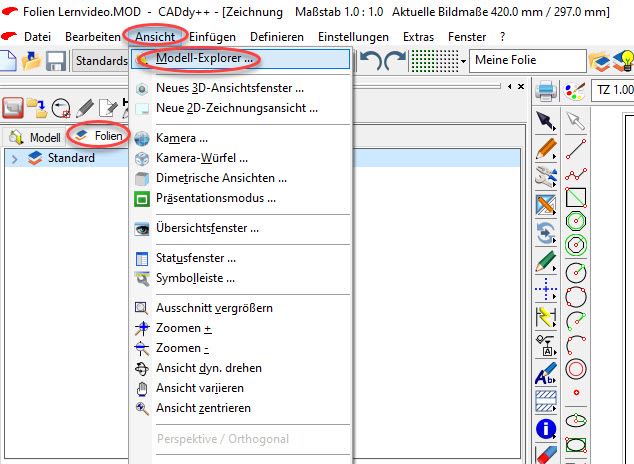Select the Standard folie row

(263, 158)
